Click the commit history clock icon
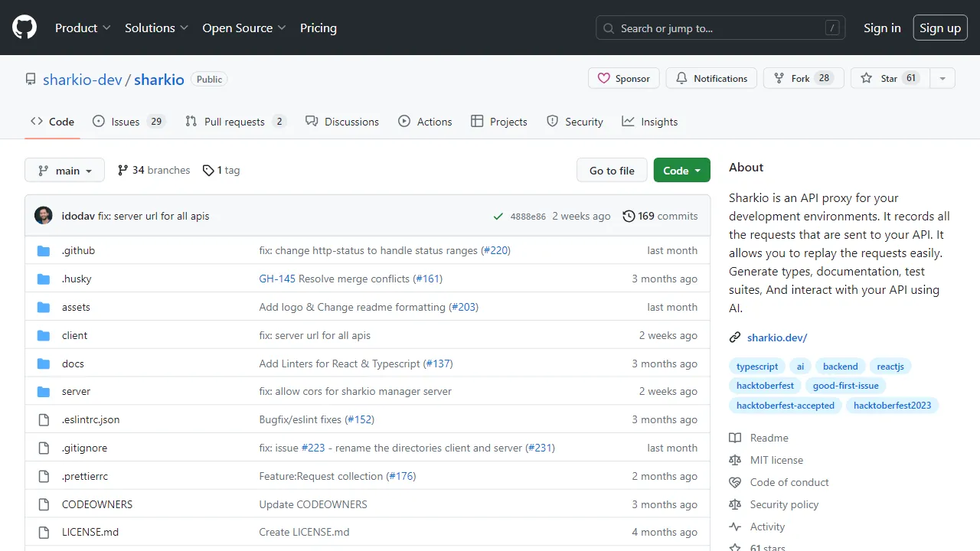This screenshot has width=980, height=551. tap(629, 216)
